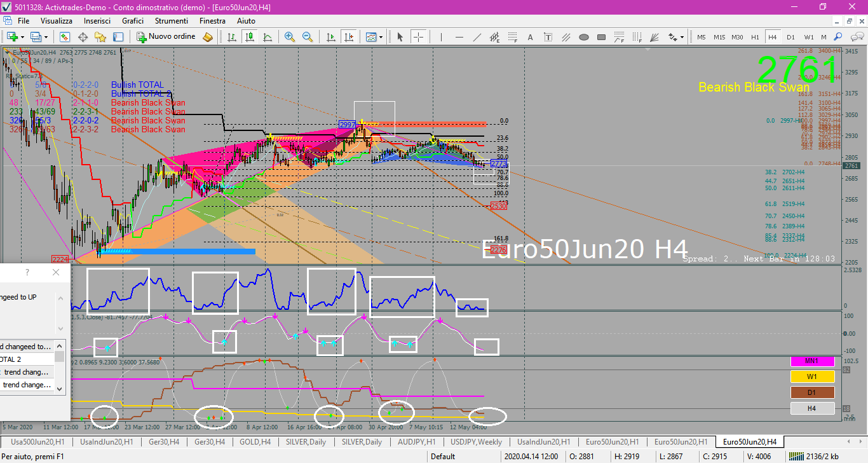This screenshot has width=868, height=463.
Task: Click the H4 grey legend button
Action: coord(811,408)
